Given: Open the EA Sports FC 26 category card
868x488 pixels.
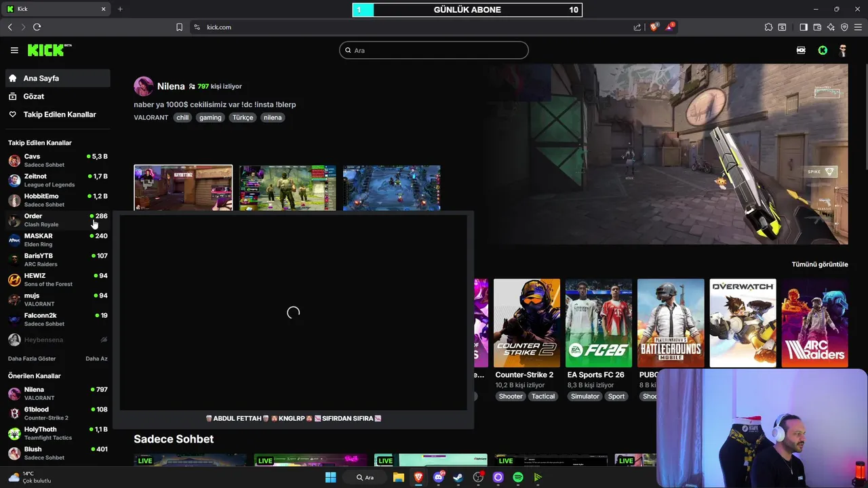Looking at the screenshot, I should tap(599, 323).
